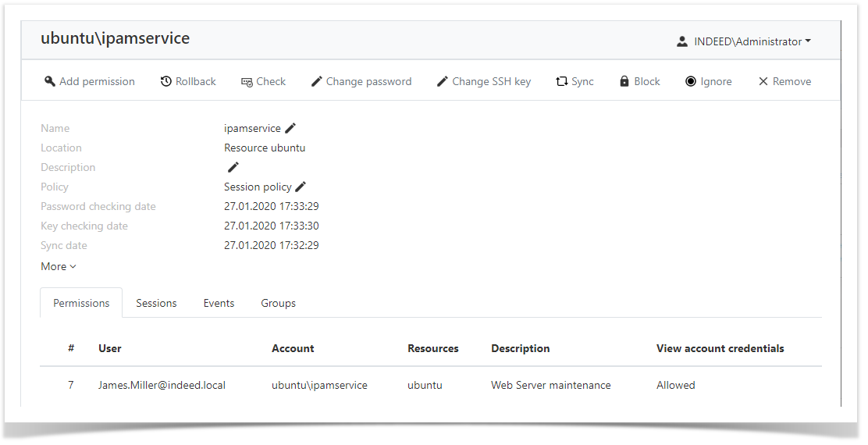The height and width of the screenshot is (445, 868).
Task: Click the Remove X icon
Action: coord(763,81)
